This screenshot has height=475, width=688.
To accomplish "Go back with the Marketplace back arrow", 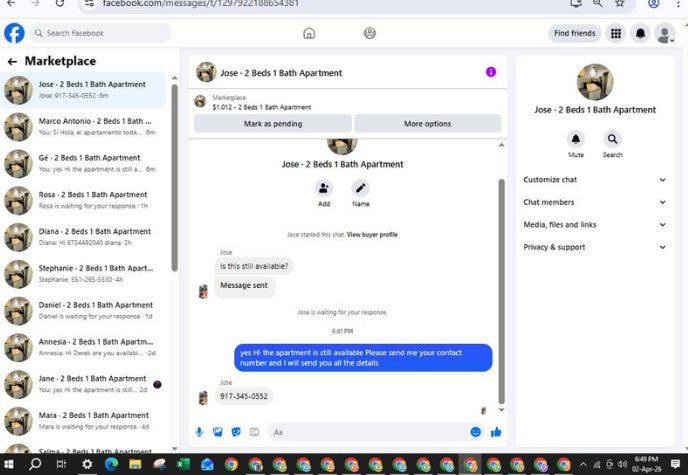I will (x=12, y=61).
